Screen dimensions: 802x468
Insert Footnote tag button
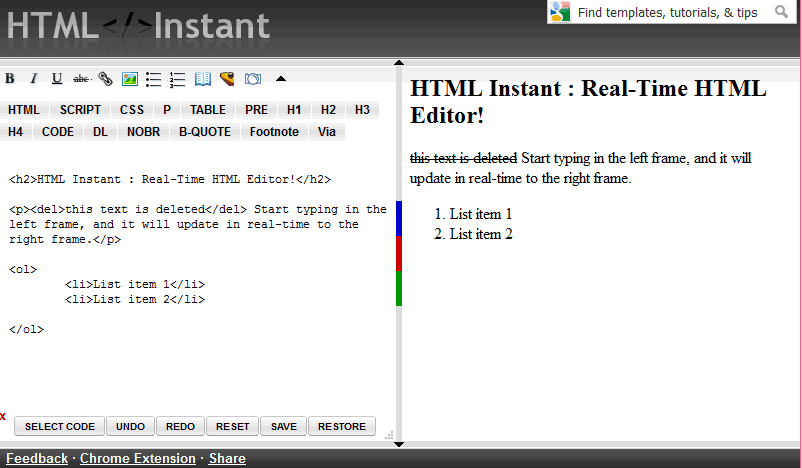click(274, 132)
